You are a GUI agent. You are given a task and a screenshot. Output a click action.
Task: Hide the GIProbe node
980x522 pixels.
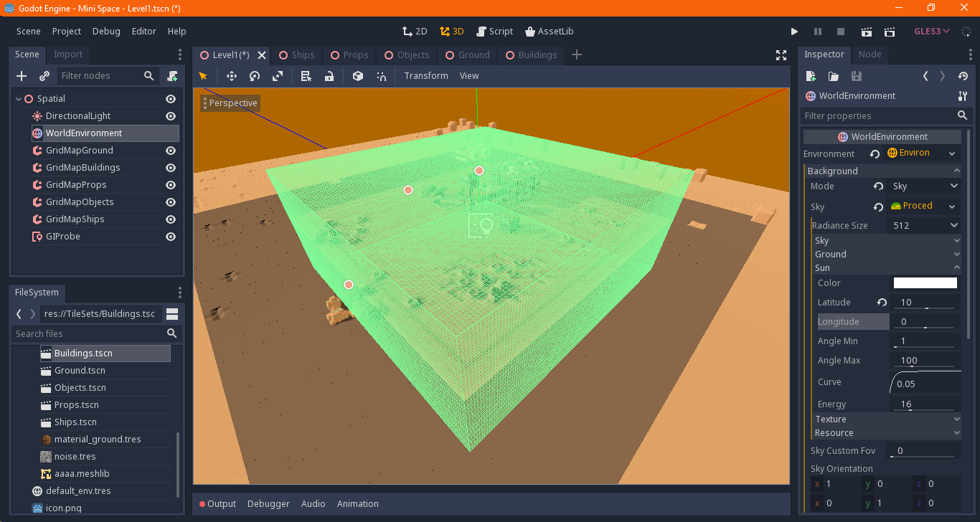(170, 236)
